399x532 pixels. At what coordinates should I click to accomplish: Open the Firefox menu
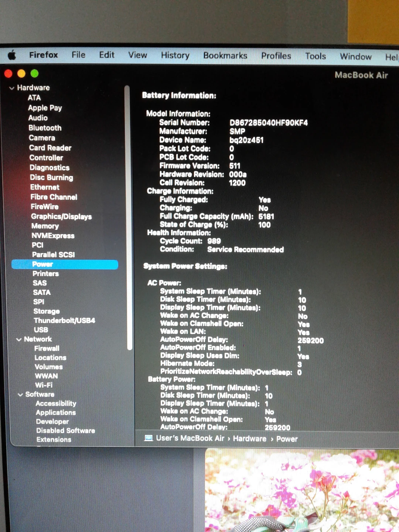point(44,55)
